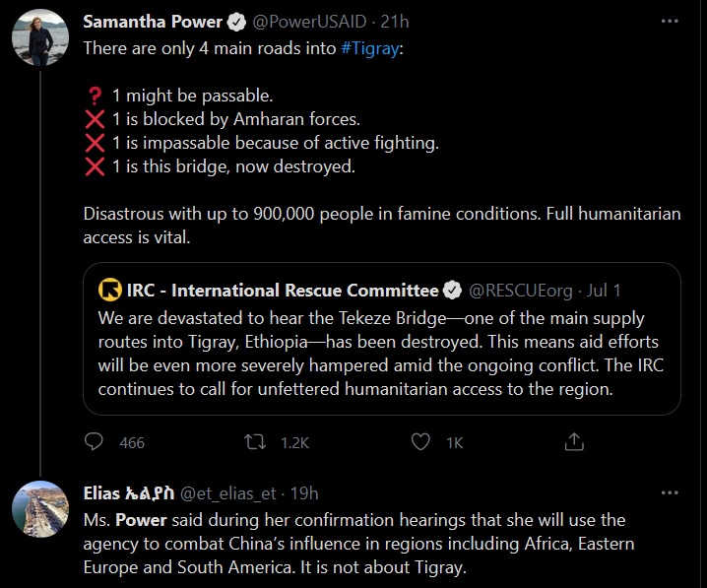The height and width of the screenshot is (588, 707).
Task: Open more options on Elias's reply
Action: point(669,492)
